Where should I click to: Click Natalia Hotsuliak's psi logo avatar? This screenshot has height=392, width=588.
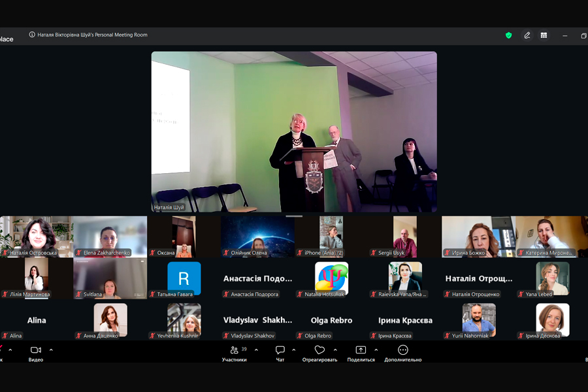(331, 278)
